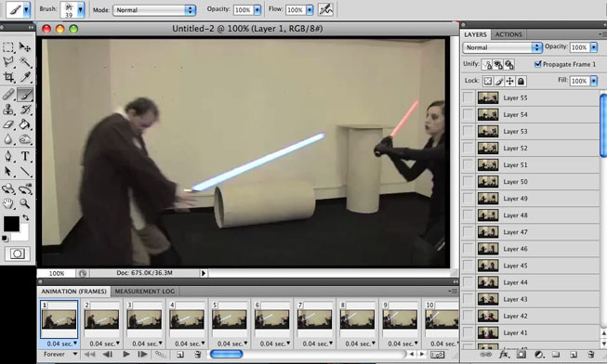Select the Zoom magnifier tool
Viewport: 607px width, 364px height.
(25, 203)
